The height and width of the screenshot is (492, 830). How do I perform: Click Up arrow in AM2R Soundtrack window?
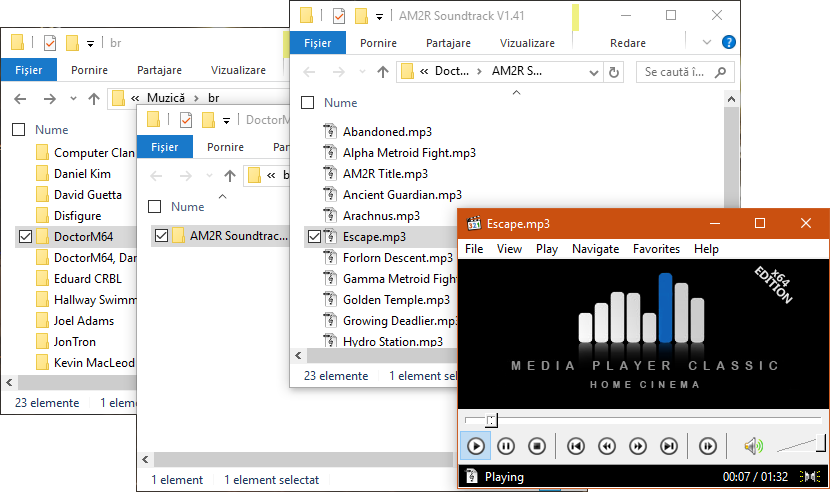(x=383, y=72)
